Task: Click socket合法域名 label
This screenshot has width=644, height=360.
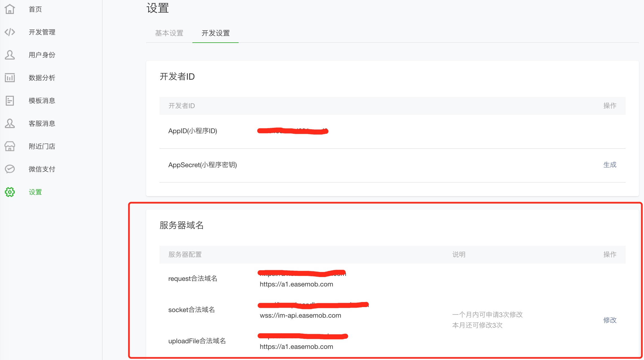Action: pyautogui.click(x=192, y=310)
